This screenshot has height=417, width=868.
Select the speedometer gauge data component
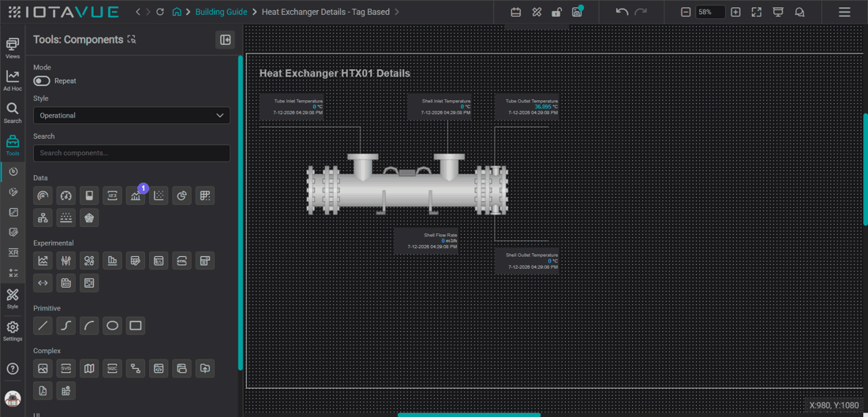65,195
